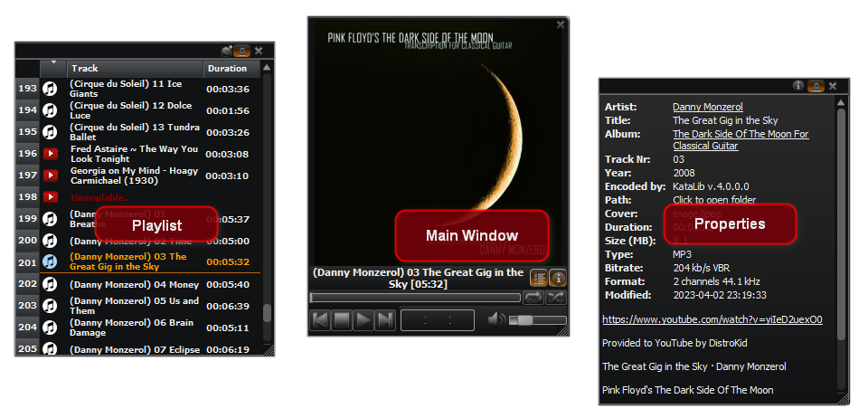868x418 pixels.
Task: Click the speaker volume icon
Action: click(496, 320)
